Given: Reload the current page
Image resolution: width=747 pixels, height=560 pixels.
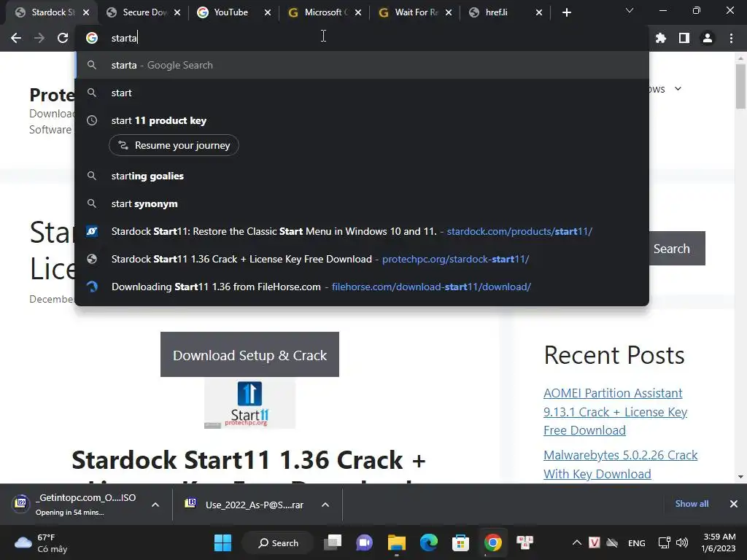Looking at the screenshot, I should point(63,38).
